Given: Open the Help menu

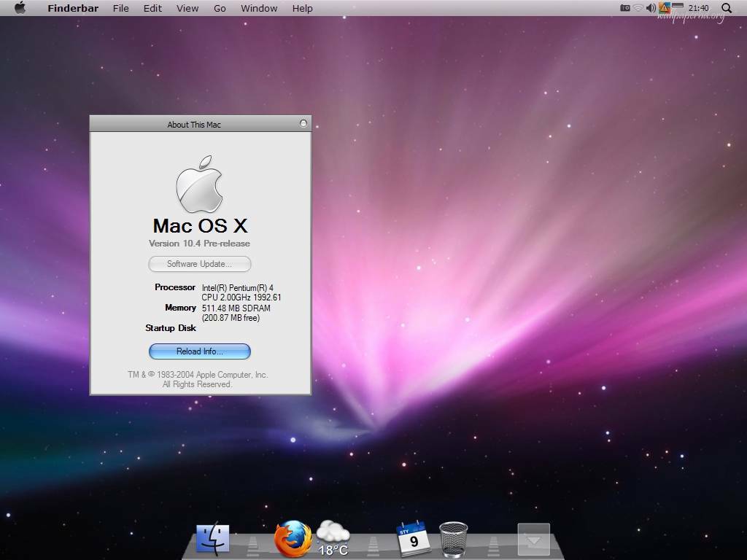Looking at the screenshot, I should 302,8.
